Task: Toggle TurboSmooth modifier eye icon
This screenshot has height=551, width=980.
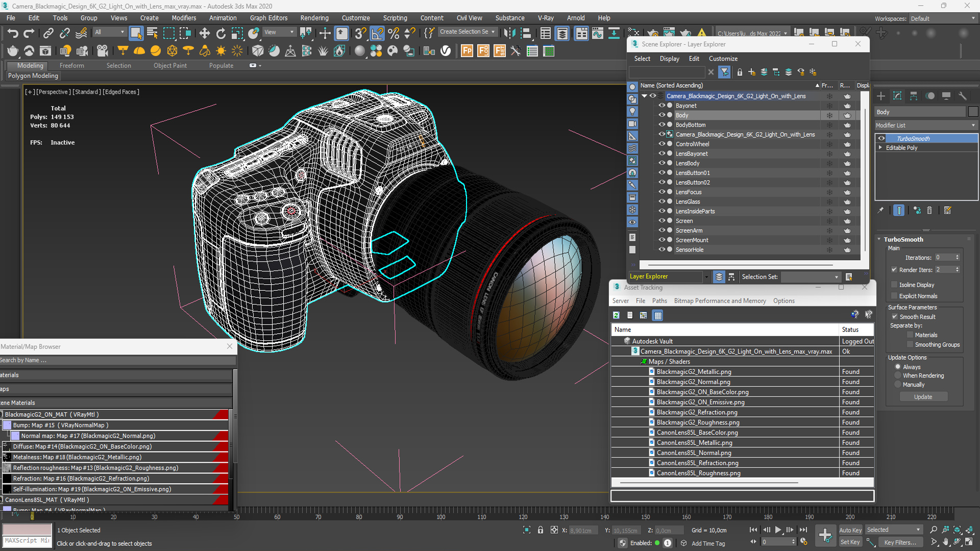Action: point(881,138)
